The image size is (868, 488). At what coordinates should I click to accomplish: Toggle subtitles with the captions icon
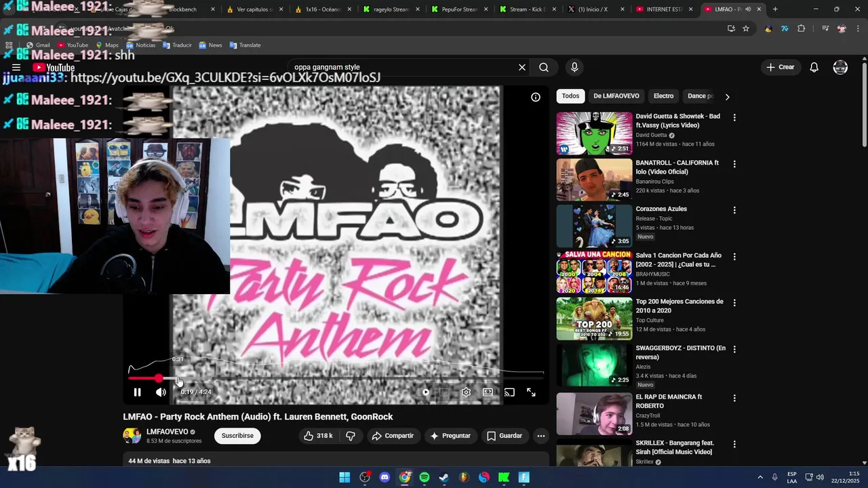click(x=444, y=392)
